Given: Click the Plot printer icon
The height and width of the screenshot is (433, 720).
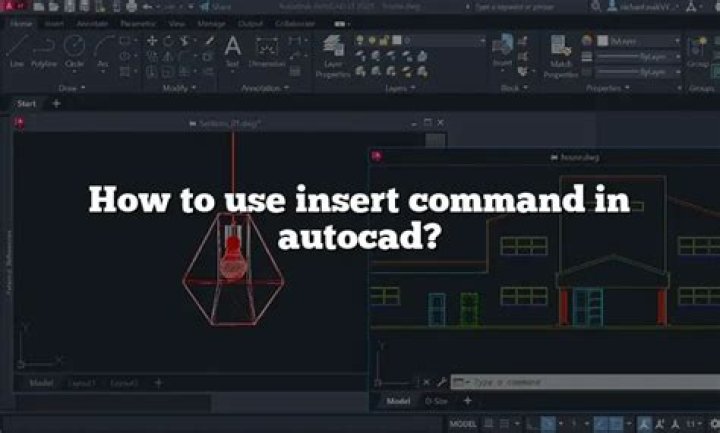Looking at the screenshot, I should click(x=131, y=6).
